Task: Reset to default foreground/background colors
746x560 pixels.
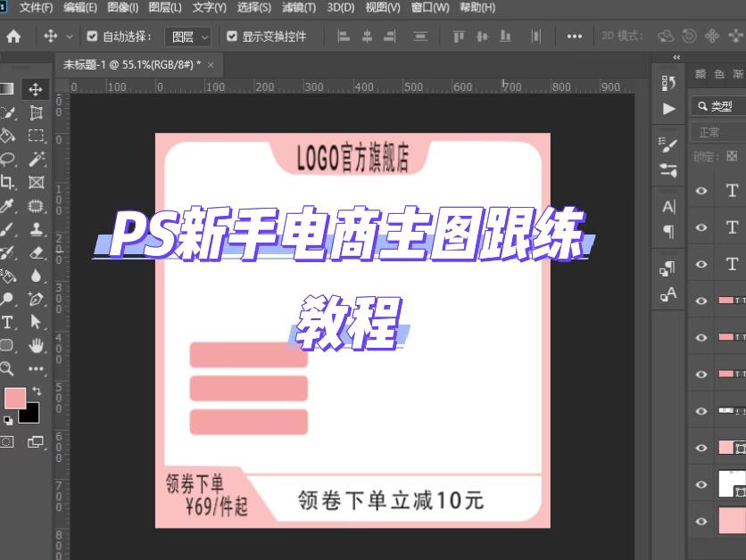Action: tap(8, 420)
